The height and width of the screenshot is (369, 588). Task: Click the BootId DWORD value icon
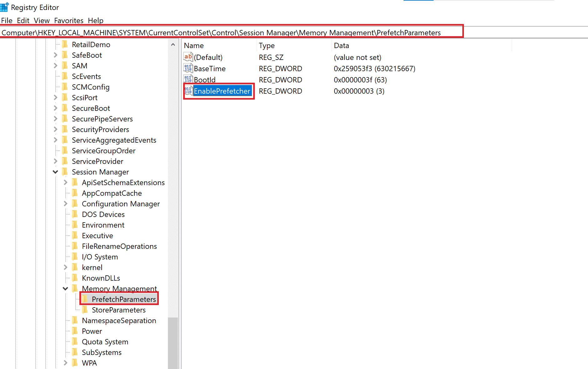tap(188, 80)
